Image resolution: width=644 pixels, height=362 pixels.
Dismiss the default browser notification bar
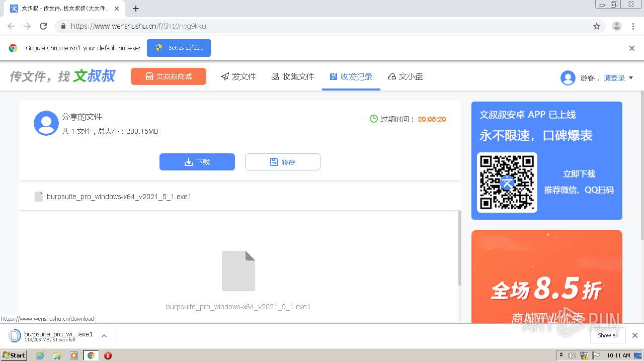632,48
